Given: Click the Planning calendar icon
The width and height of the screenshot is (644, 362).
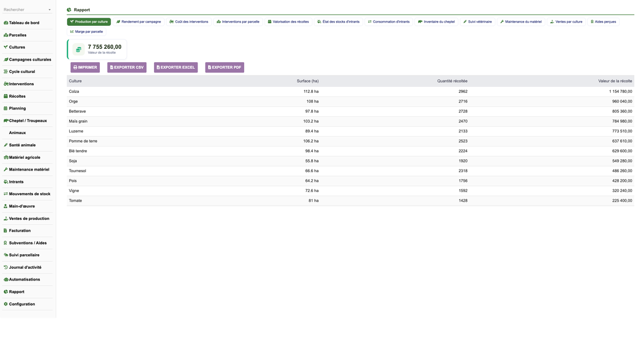Looking at the screenshot, I should tap(6, 108).
